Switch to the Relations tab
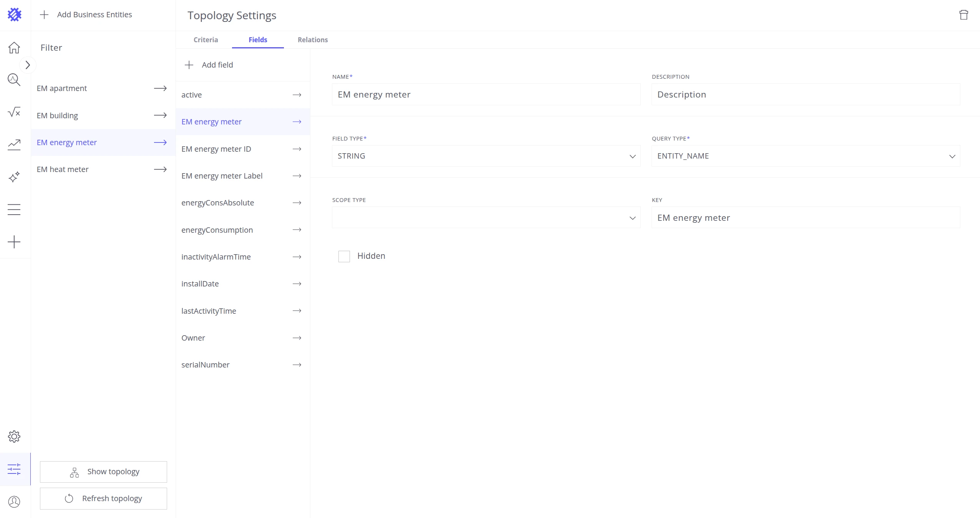Image resolution: width=980 pixels, height=518 pixels. click(x=313, y=40)
